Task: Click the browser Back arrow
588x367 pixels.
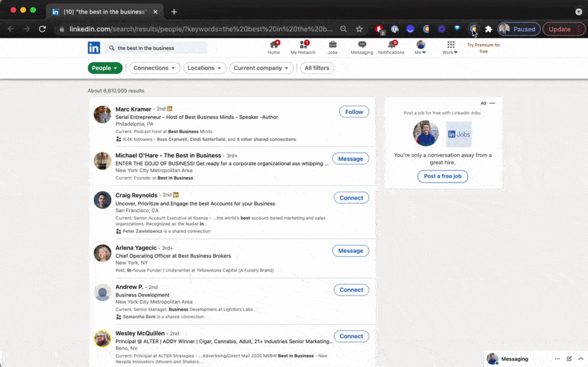Action: pyautogui.click(x=11, y=29)
